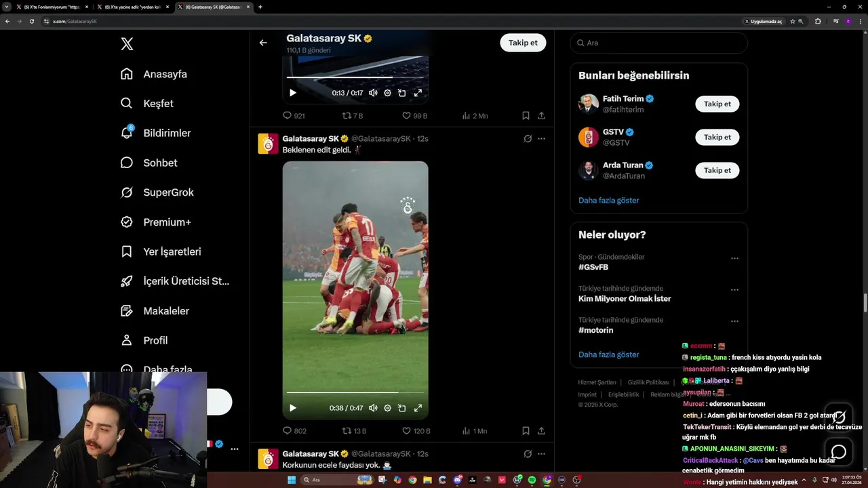This screenshot has height=488, width=868.
Task: Repost the post with 7 B reposts
Action: [353, 116]
